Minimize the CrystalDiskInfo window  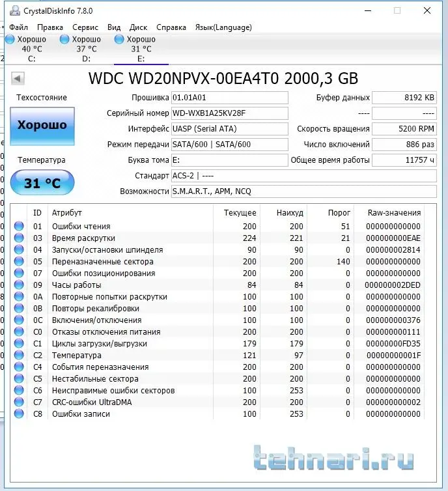(x=368, y=10)
